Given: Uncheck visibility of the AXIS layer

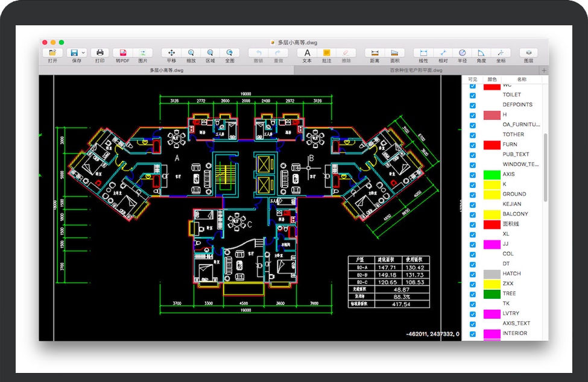Looking at the screenshot, I should 473,175.
